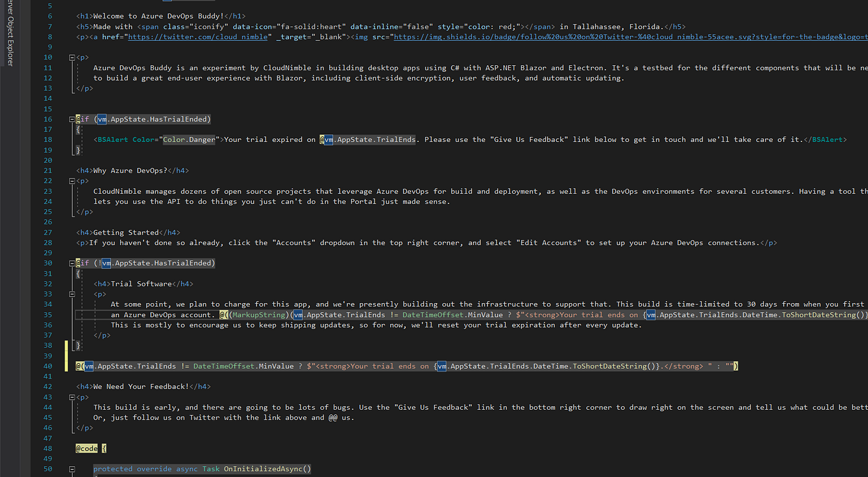
Task: Collapse the We Need Your Feedback paragraph
Action: 72,396
